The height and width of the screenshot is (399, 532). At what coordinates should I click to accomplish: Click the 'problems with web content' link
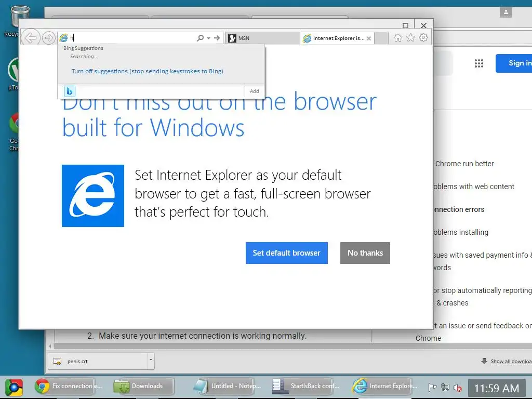pos(474,187)
